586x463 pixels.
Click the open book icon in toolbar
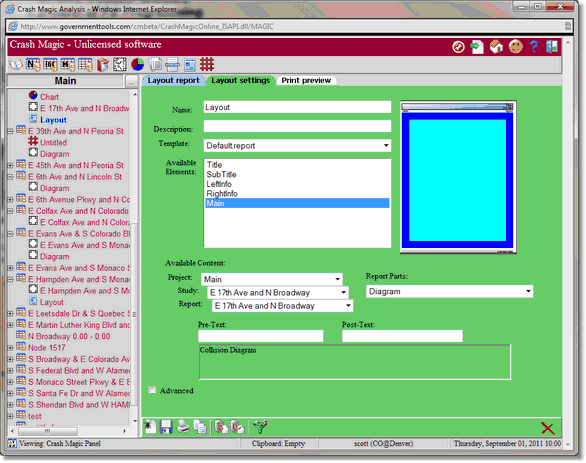point(16,65)
